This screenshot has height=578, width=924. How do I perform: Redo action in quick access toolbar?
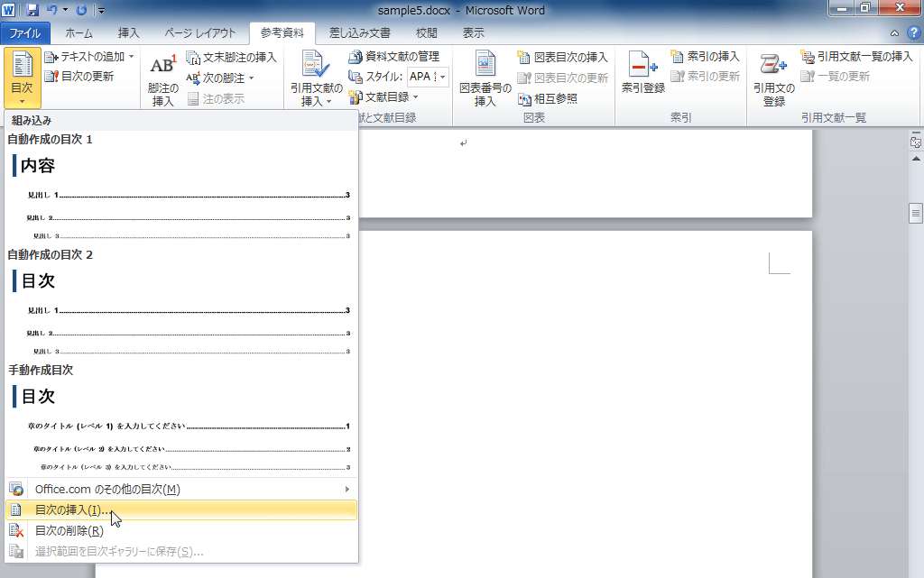[82, 10]
